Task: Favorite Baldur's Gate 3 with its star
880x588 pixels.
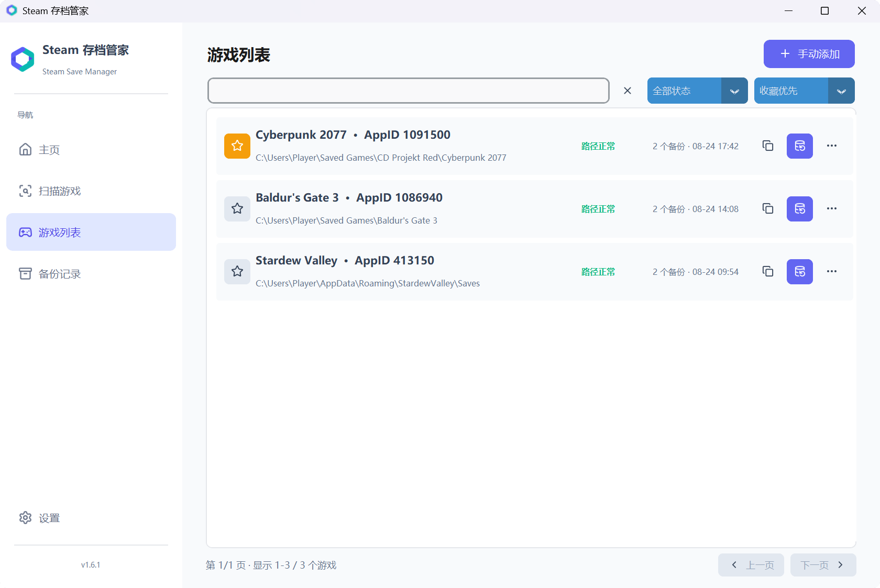Action: click(x=237, y=208)
